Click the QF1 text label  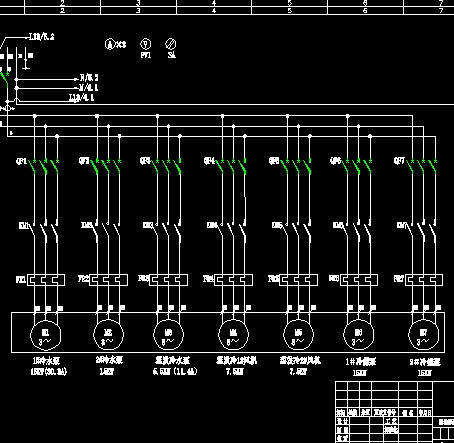point(21,161)
